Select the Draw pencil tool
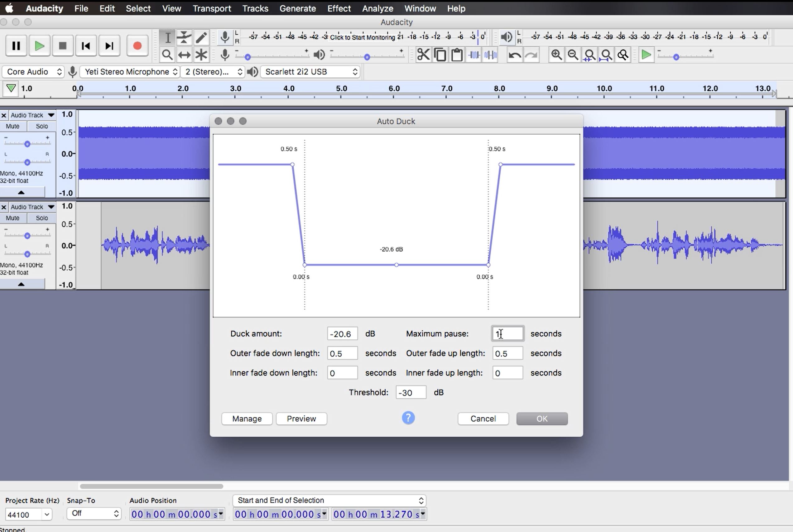Screen dimensions: 793x532 coord(201,37)
